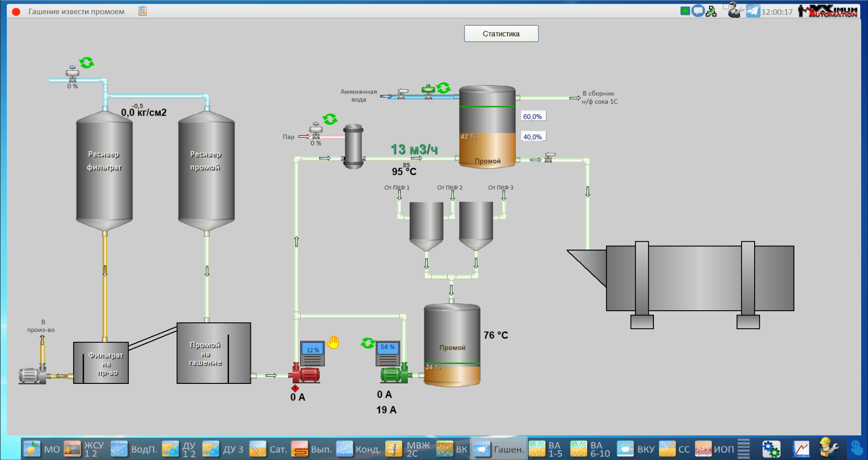The width and height of the screenshot is (868, 460).
Task: Click the Статистика button
Action: pyautogui.click(x=501, y=33)
